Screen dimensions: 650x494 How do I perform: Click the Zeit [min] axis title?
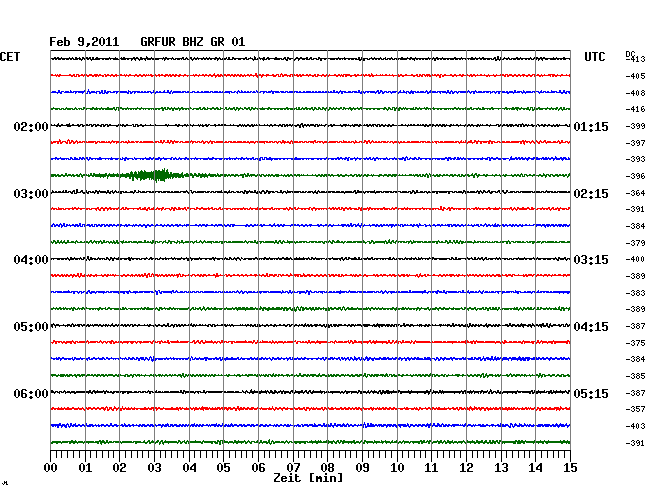(x=308, y=478)
